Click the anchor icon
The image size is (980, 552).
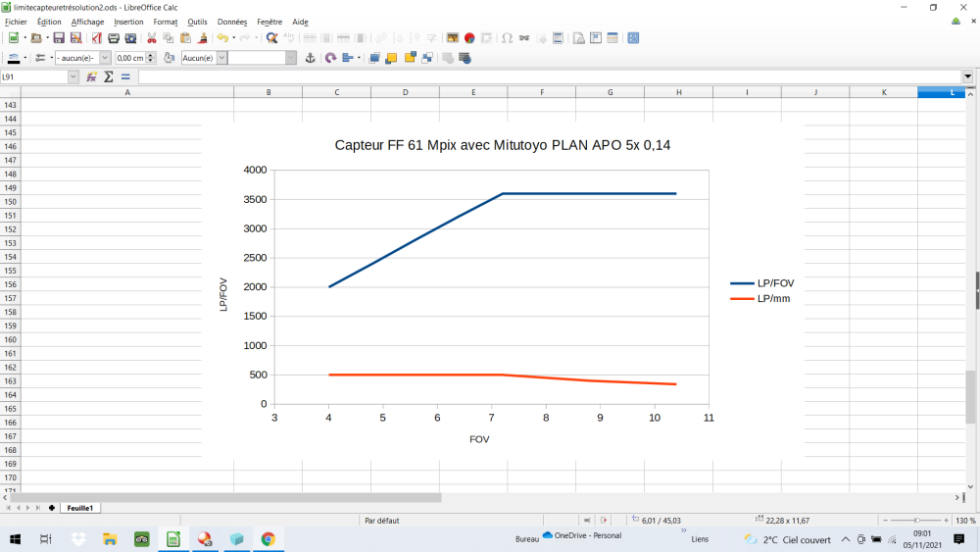[311, 58]
